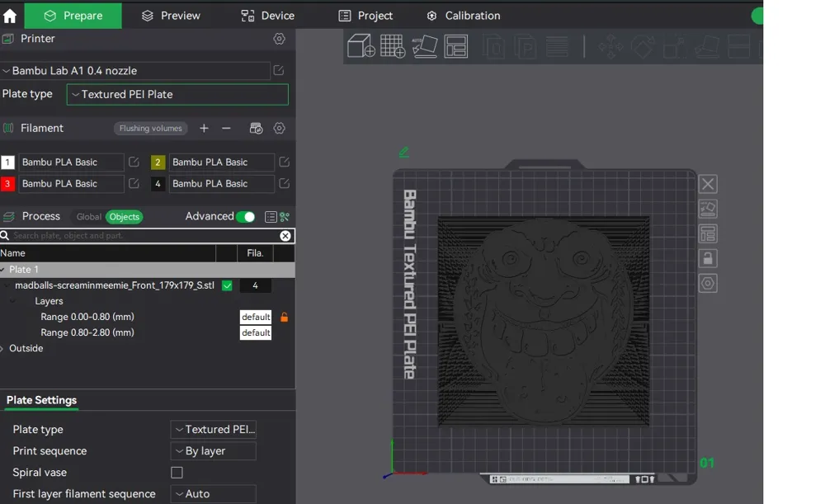Collapse the Layers tree node

coord(13,301)
